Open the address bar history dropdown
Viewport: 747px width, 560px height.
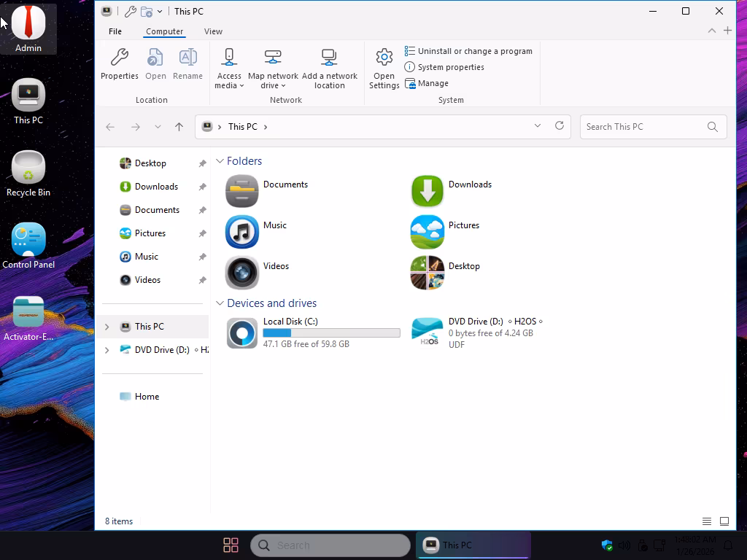coord(538,126)
